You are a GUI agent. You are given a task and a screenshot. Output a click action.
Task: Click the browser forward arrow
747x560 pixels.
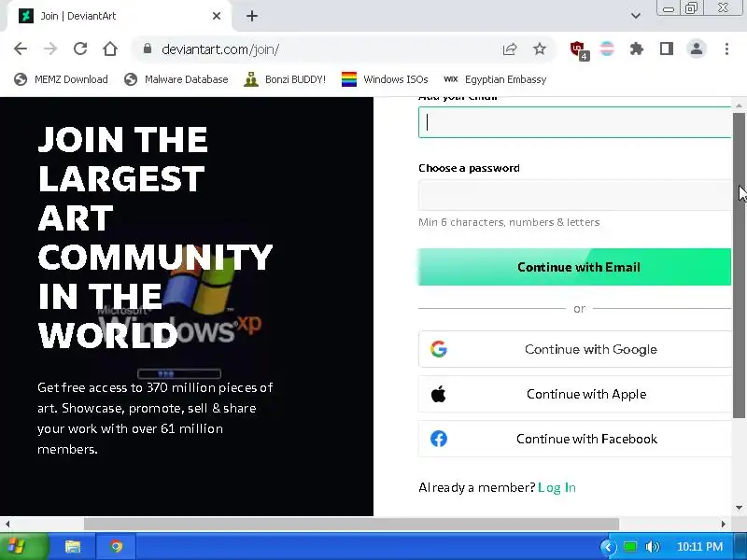coord(50,49)
